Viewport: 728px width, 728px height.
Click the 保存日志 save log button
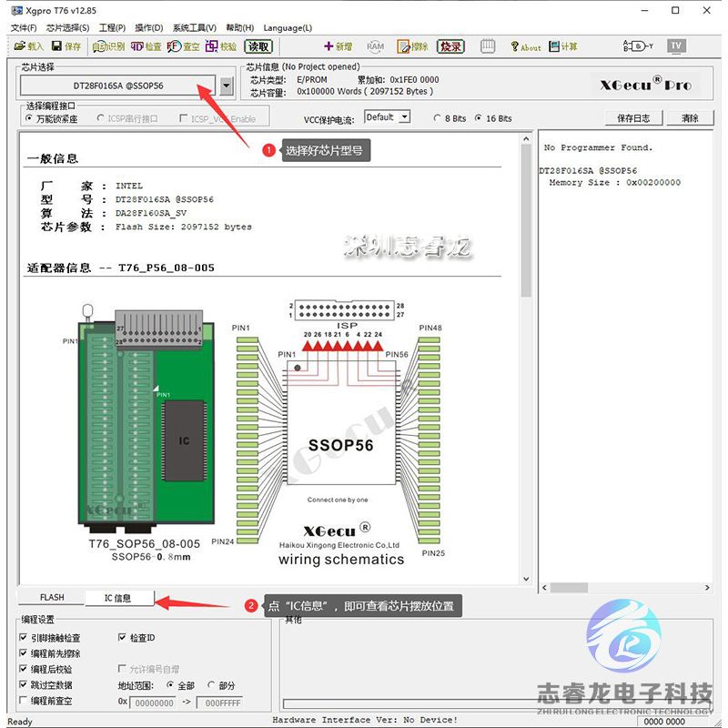[633, 118]
